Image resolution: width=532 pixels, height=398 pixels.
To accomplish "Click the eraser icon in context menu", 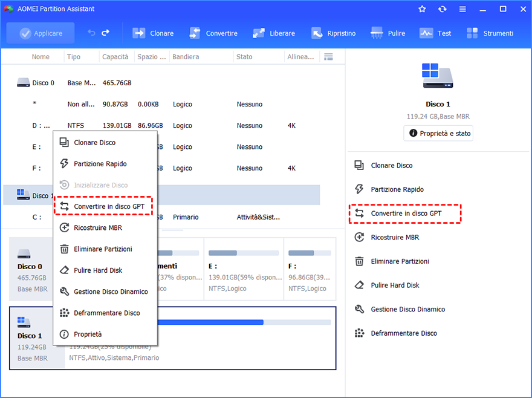I will [x=64, y=270].
